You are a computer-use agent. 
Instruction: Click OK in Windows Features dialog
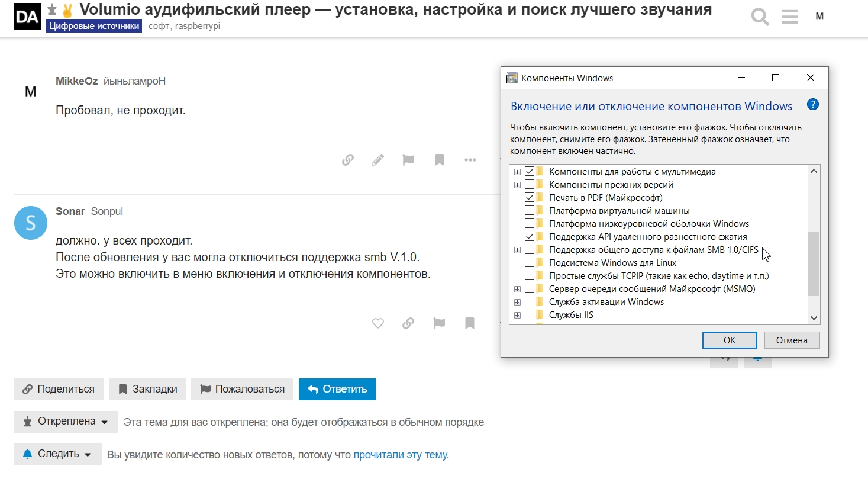coord(730,340)
